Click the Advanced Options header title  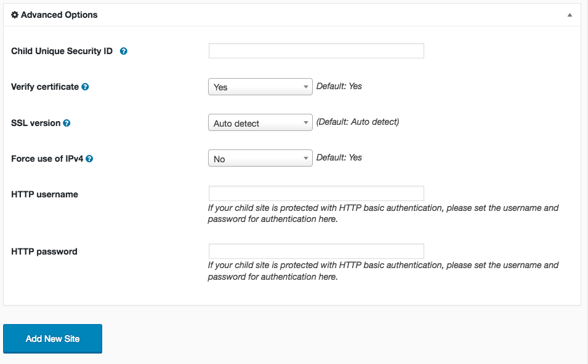(59, 15)
